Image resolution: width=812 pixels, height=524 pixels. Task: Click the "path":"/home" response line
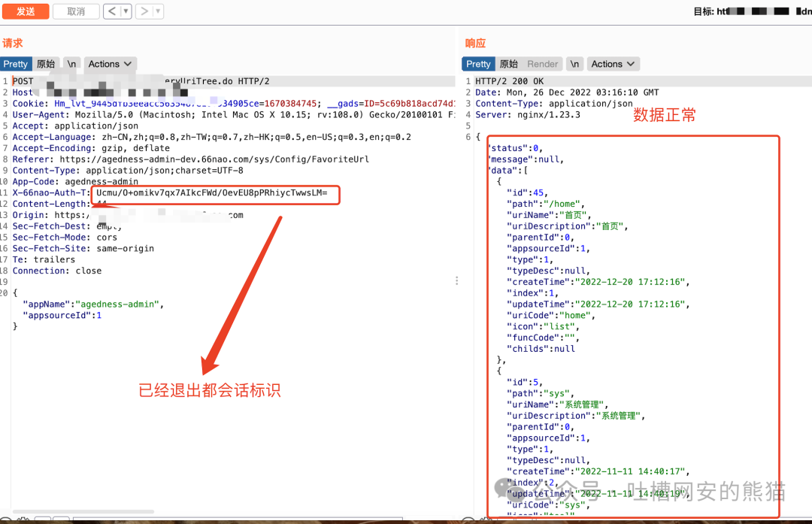[x=546, y=204]
